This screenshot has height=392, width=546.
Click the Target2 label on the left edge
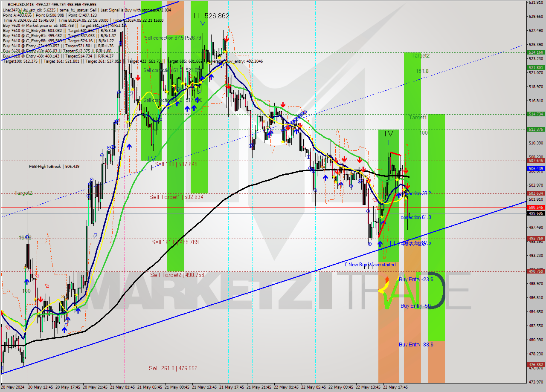23,193
